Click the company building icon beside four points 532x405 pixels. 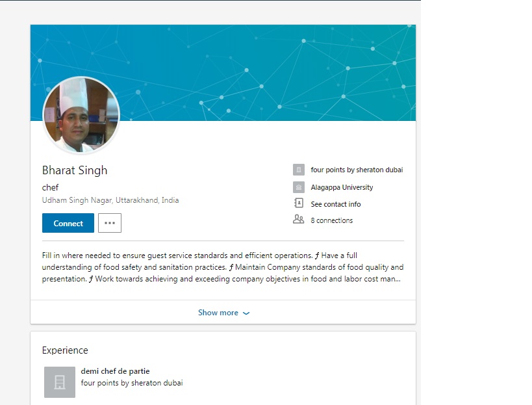tap(299, 170)
